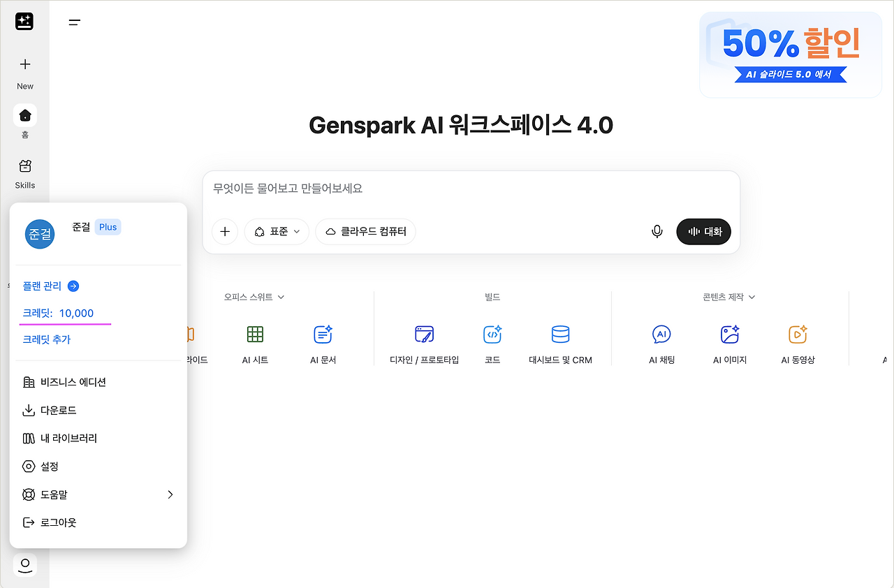Toggle the sidebar collapse icon
894x588 pixels.
pyautogui.click(x=74, y=22)
